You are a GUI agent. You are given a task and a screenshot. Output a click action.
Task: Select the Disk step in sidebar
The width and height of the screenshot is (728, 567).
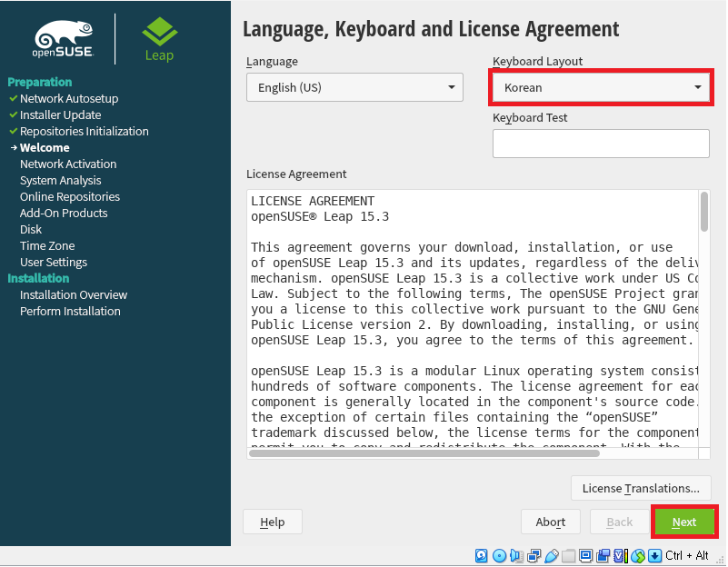[x=31, y=229]
